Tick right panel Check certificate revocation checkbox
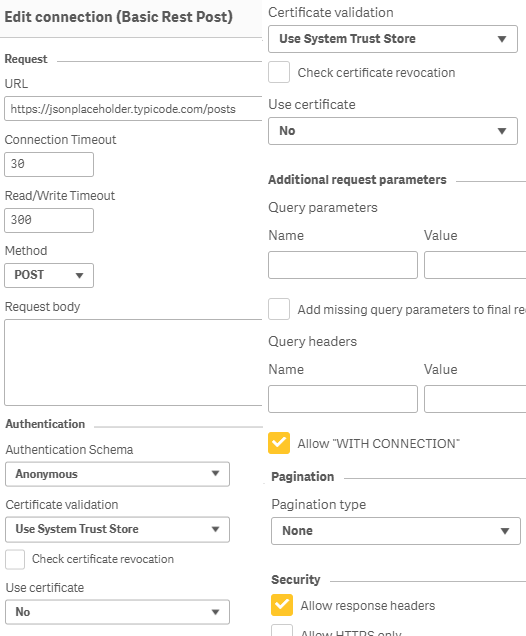This screenshot has width=526, height=636. coord(279,72)
